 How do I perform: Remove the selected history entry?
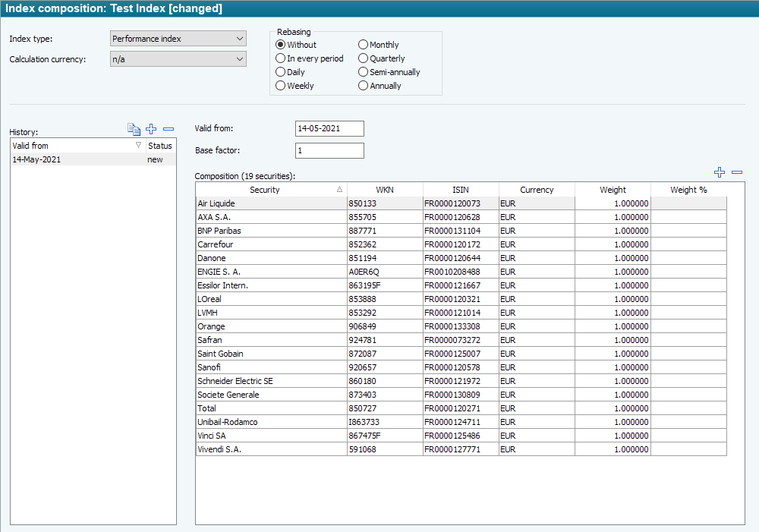click(x=168, y=130)
